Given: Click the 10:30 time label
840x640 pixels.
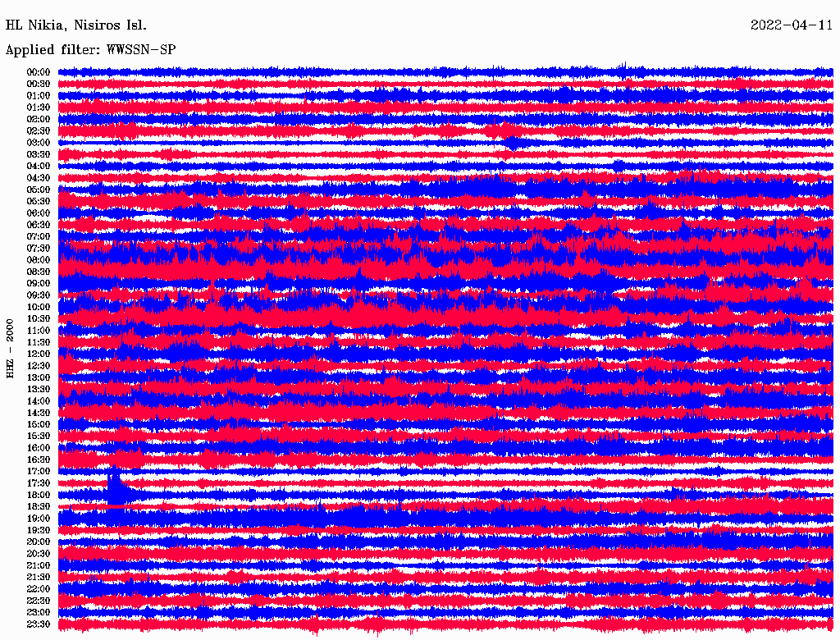Looking at the screenshot, I should pos(39,318).
